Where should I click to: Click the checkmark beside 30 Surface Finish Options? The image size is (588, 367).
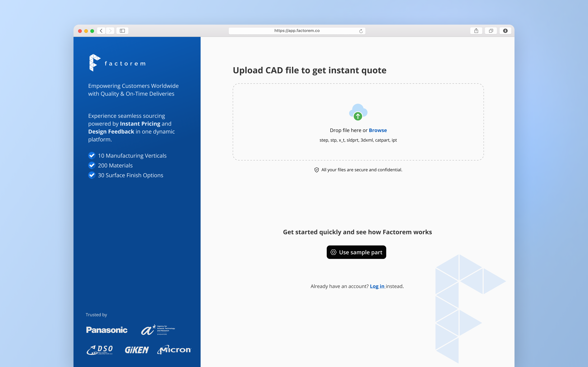[x=92, y=175]
